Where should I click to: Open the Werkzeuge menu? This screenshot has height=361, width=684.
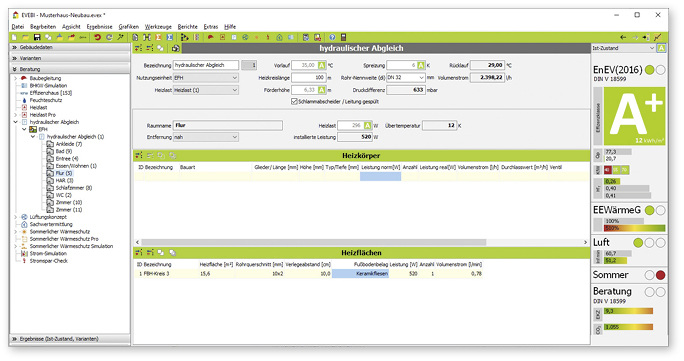click(158, 27)
